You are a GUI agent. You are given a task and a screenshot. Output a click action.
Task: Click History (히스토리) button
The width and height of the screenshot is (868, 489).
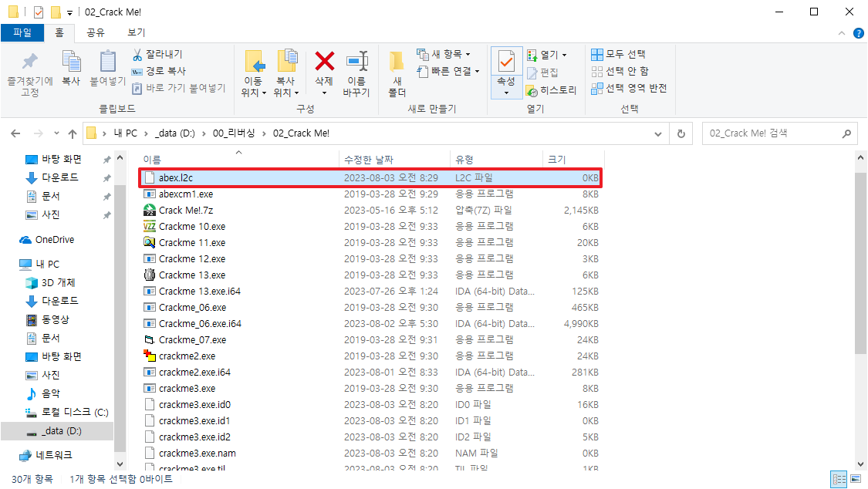(552, 90)
